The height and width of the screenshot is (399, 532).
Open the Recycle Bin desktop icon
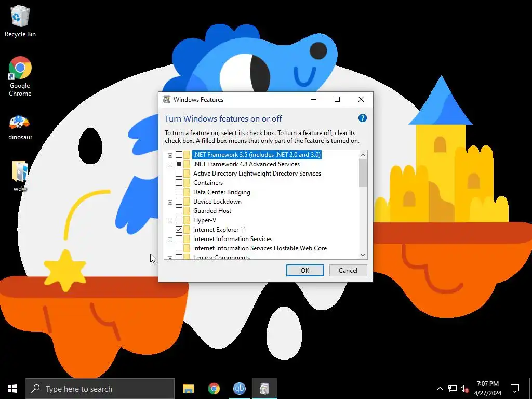(x=20, y=21)
